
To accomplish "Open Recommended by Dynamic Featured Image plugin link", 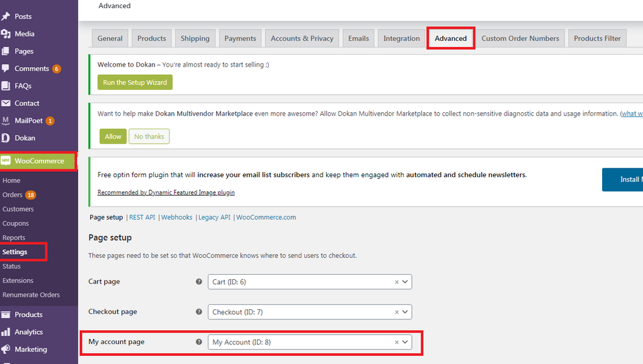I will pos(166,192).
